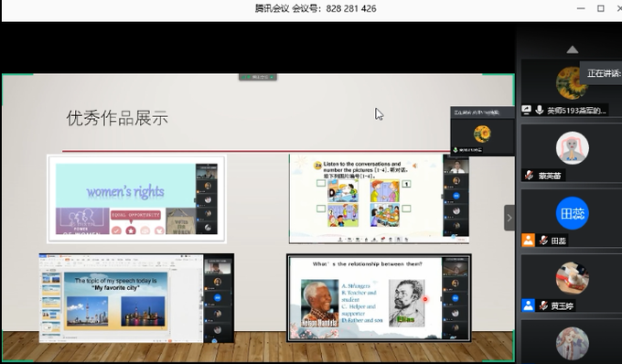Click the 正在讲话 speaking indicator tooltip
Screen dimensions: 622x364
(x=601, y=73)
